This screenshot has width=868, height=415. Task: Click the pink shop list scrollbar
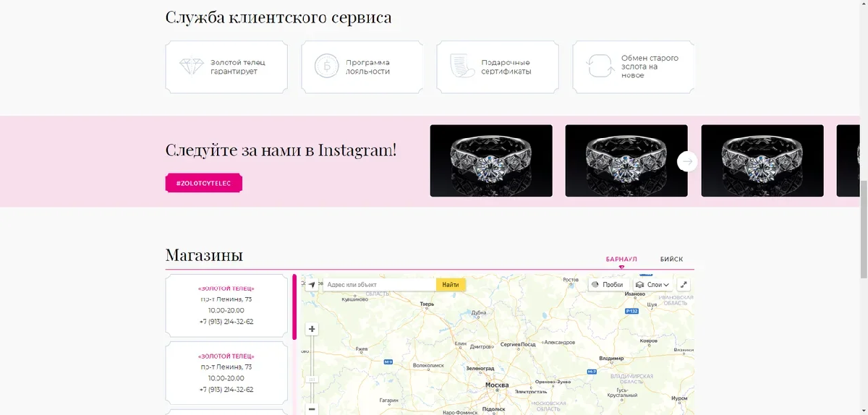[x=294, y=307]
